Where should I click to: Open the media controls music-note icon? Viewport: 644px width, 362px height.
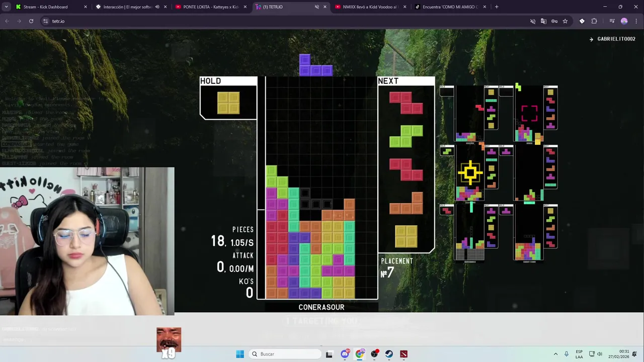pyautogui.click(x=612, y=21)
